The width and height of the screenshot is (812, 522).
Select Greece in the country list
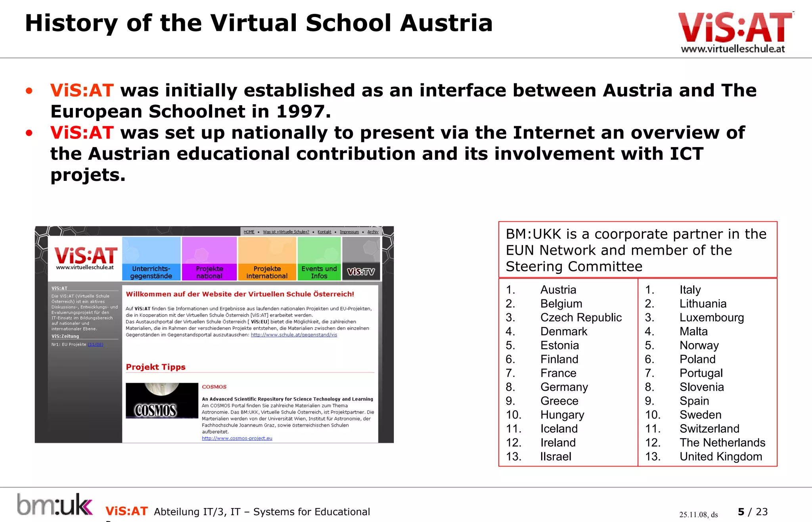[x=559, y=401]
